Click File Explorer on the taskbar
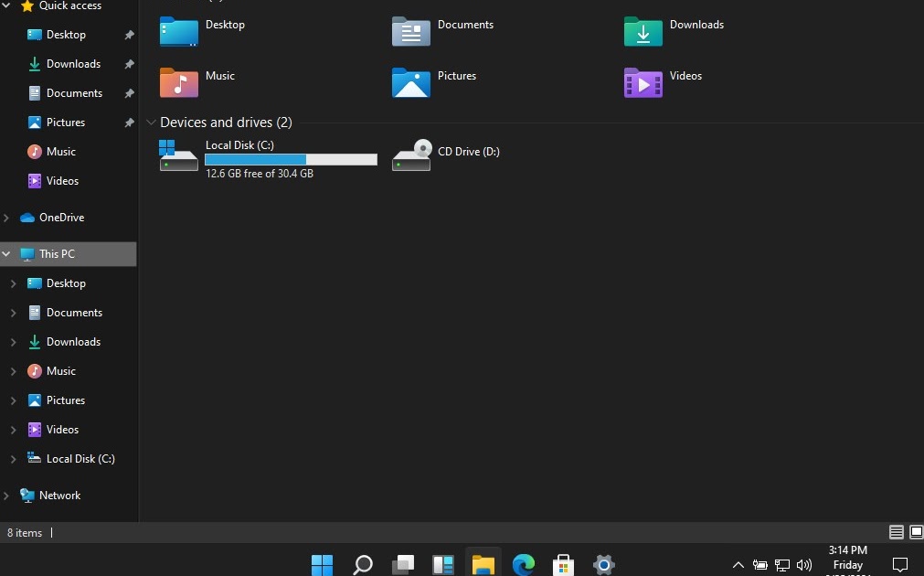 pyautogui.click(x=483, y=565)
